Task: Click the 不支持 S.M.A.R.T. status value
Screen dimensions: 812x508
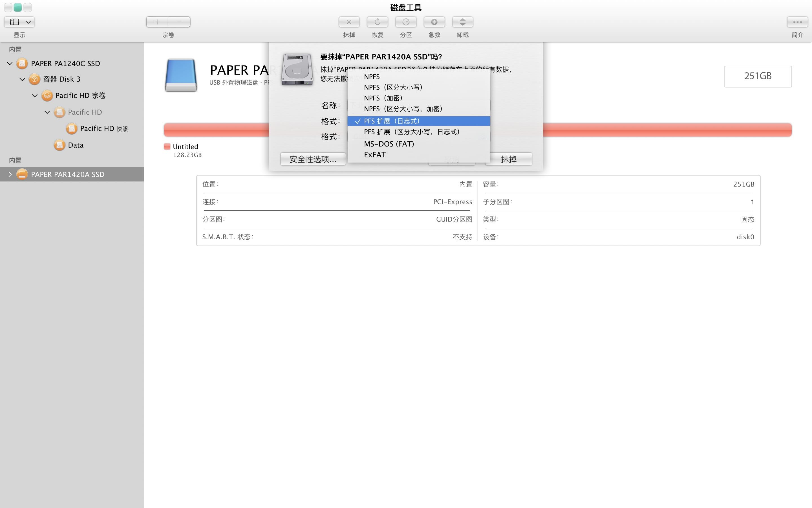Action: (x=462, y=237)
